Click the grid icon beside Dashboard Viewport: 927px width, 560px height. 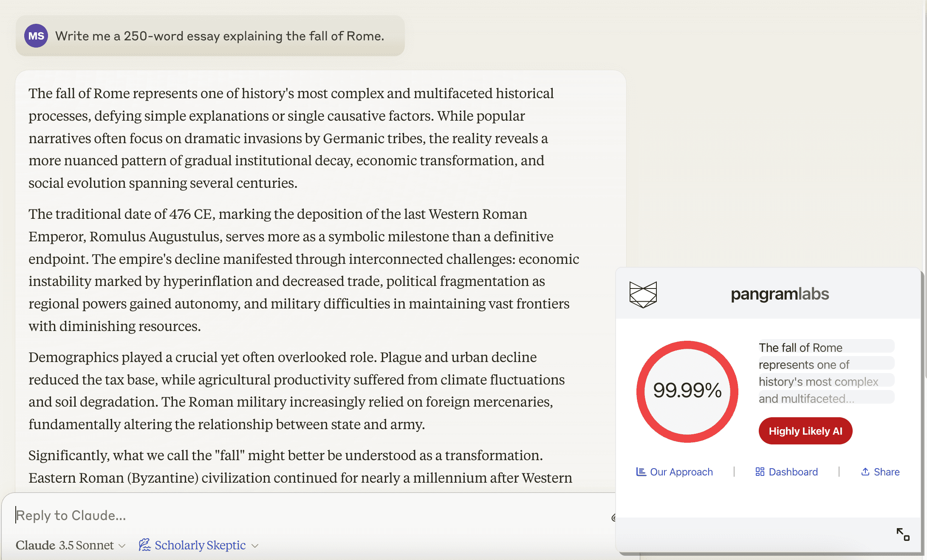(x=760, y=472)
